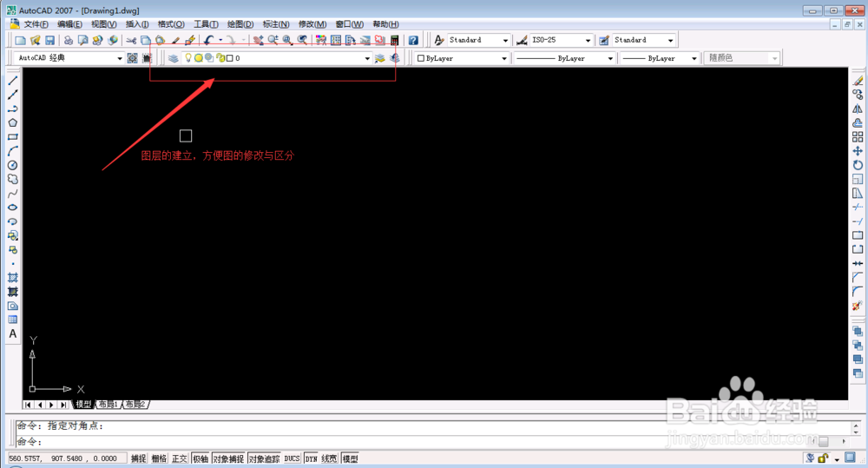
Task: Select the Erase tool
Action: click(x=858, y=81)
